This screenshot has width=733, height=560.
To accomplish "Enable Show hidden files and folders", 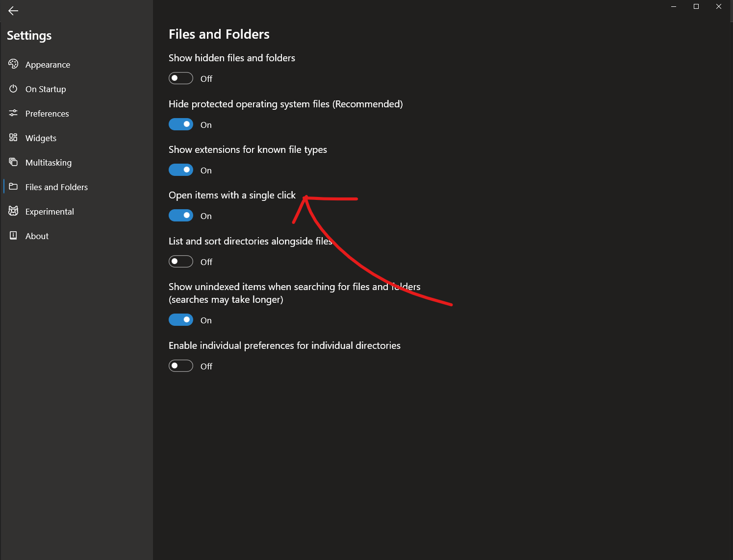I will click(180, 78).
